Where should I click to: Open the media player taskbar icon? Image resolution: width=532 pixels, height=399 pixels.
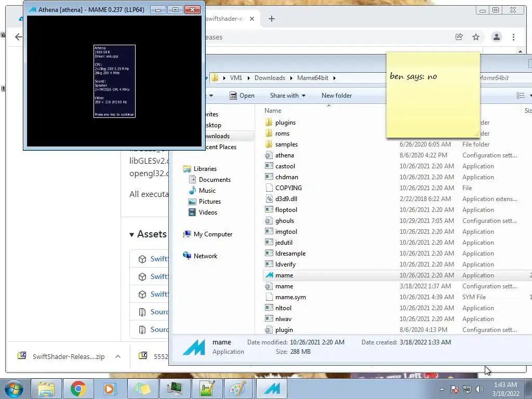coord(110,389)
